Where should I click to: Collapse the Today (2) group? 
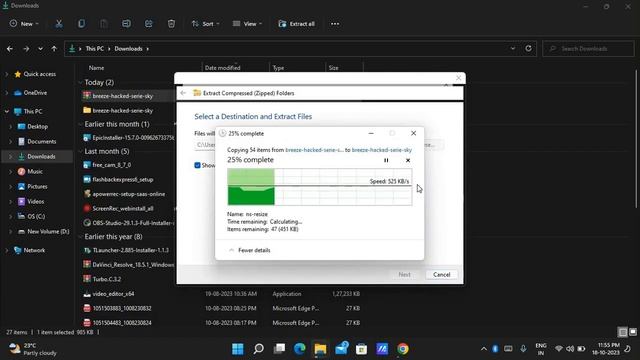pyautogui.click(x=80, y=82)
